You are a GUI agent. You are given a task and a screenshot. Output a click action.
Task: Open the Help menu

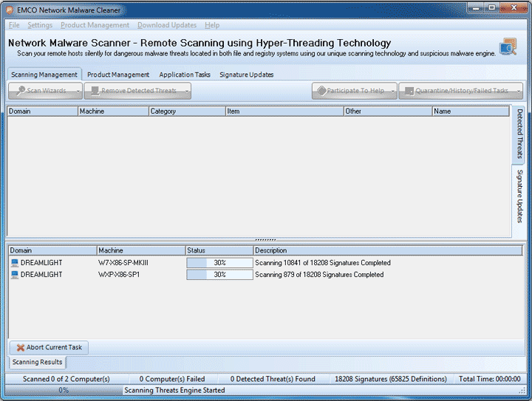(x=212, y=25)
